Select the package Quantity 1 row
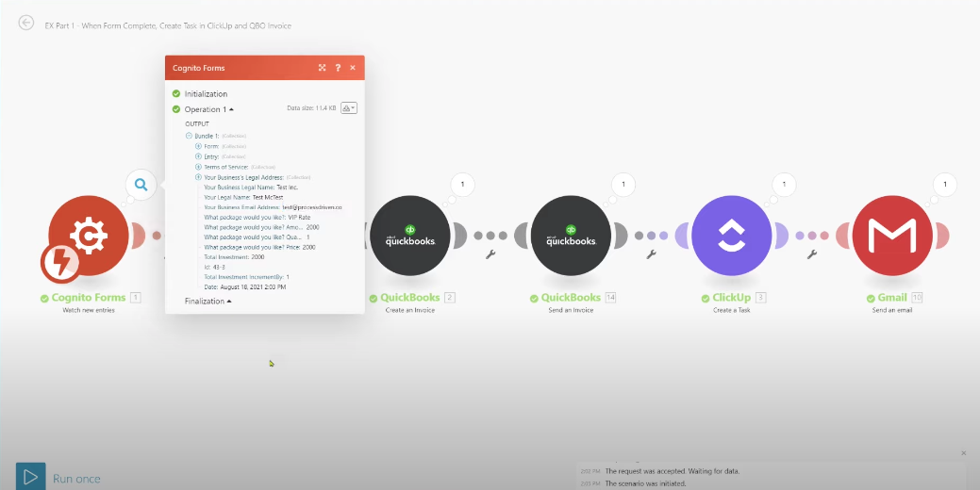The image size is (980, 490). coord(257,237)
